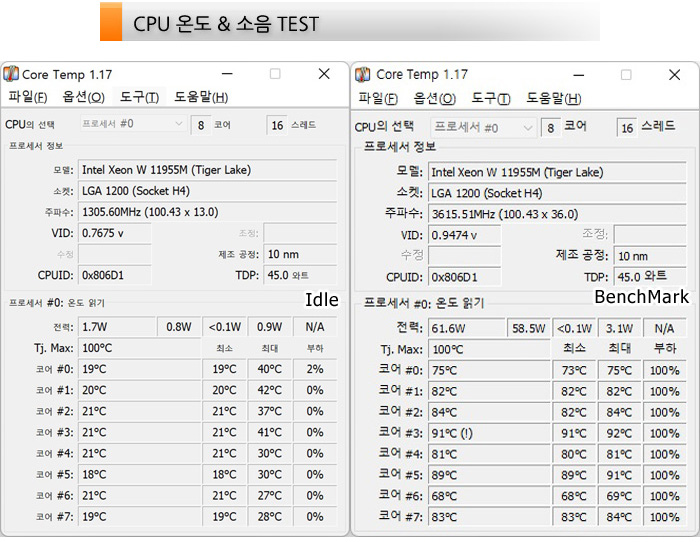Maximize the left Core Temp window
This screenshot has height=542, width=700.
(275, 74)
